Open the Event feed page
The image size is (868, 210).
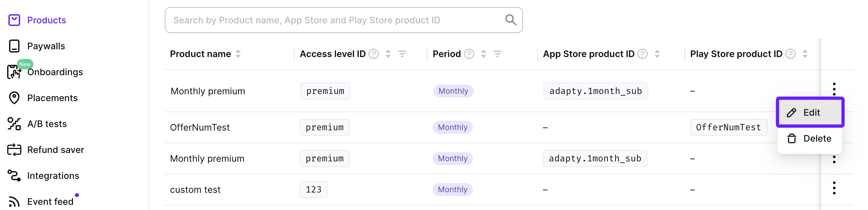[x=50, y=202]
